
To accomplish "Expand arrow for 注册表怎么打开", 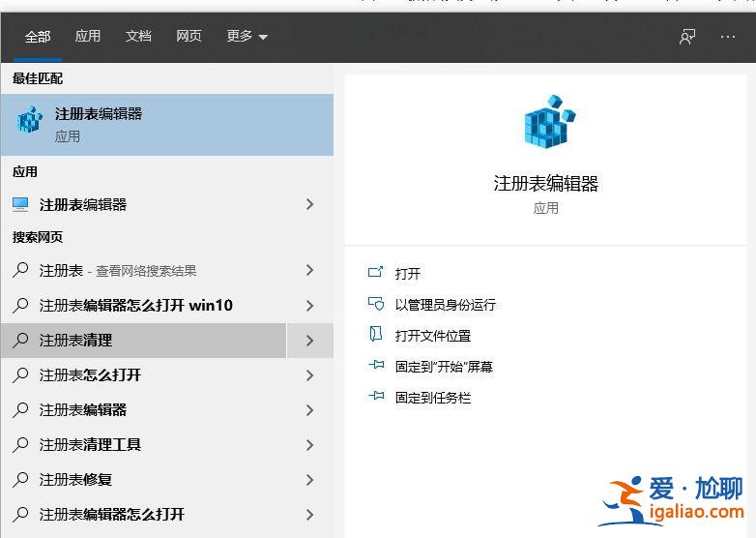I will pos(310,375).
